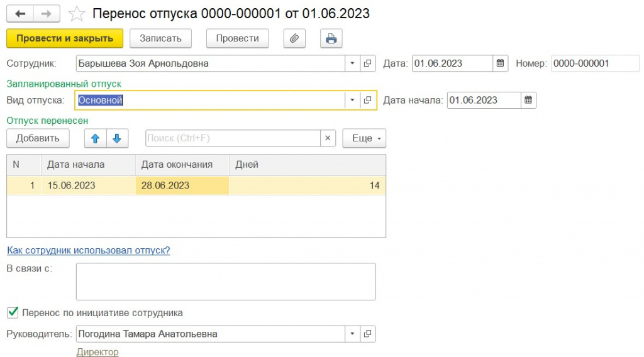The width and height of the screenshot is (644, 357).
Task: Clear the search field with the X icon
Action: (328, 138)
